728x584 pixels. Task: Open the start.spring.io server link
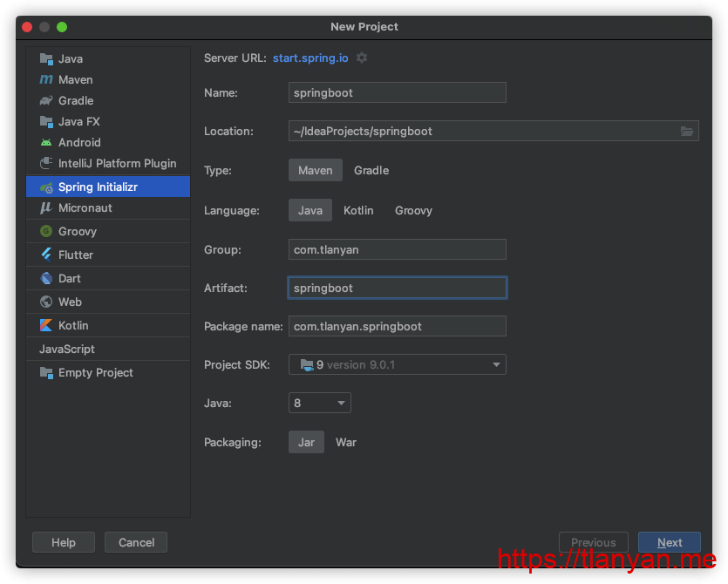[310, 58]
